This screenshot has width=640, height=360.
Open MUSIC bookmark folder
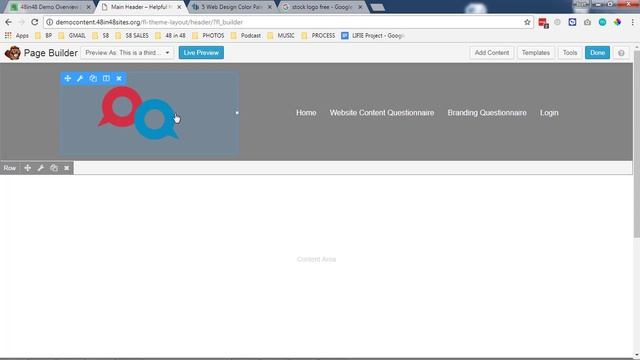[x=281, y=36]
